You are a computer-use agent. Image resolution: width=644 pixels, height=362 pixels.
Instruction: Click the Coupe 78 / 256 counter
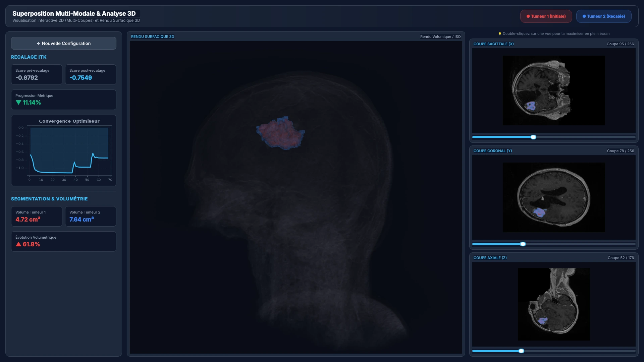click(621, 151)
